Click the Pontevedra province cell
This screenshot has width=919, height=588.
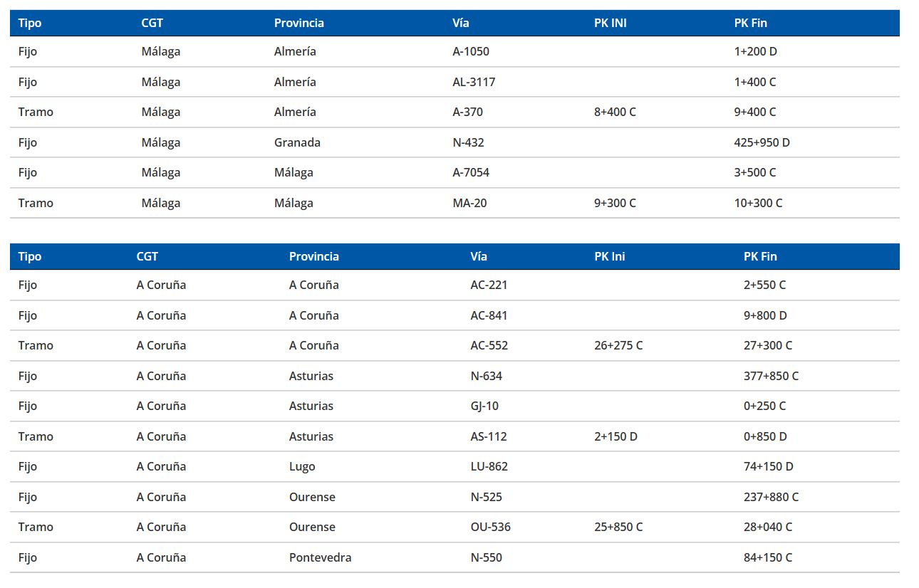tap(321, 557)
